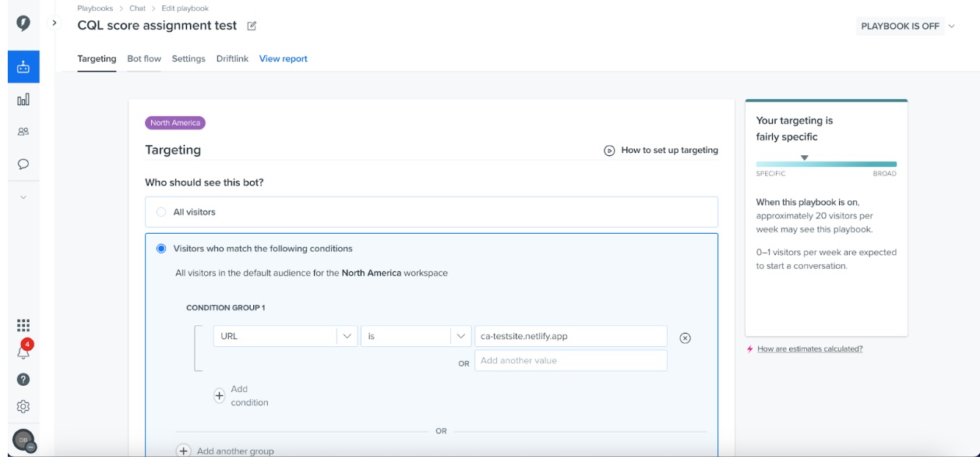This screenshot has height=460, width=980.
Task: Go to Chat breadcrumb
Action: pyautogui.click(x=137, y=9)
